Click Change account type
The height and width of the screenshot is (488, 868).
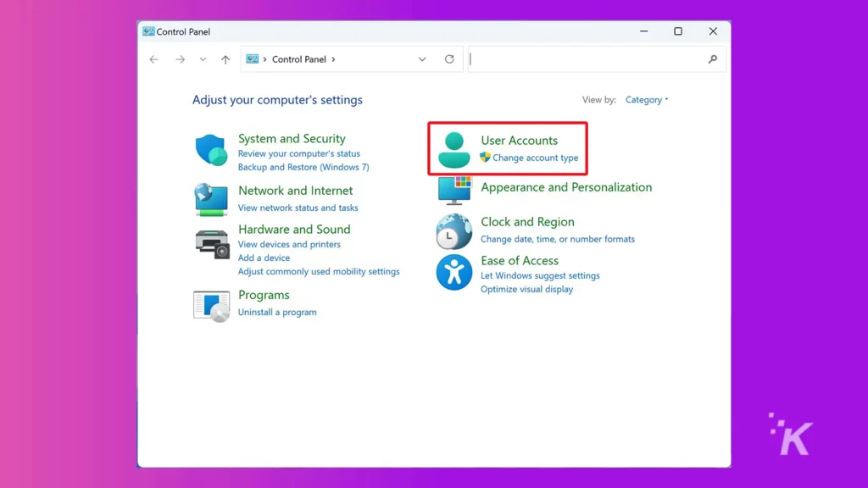tap(536, 158)
